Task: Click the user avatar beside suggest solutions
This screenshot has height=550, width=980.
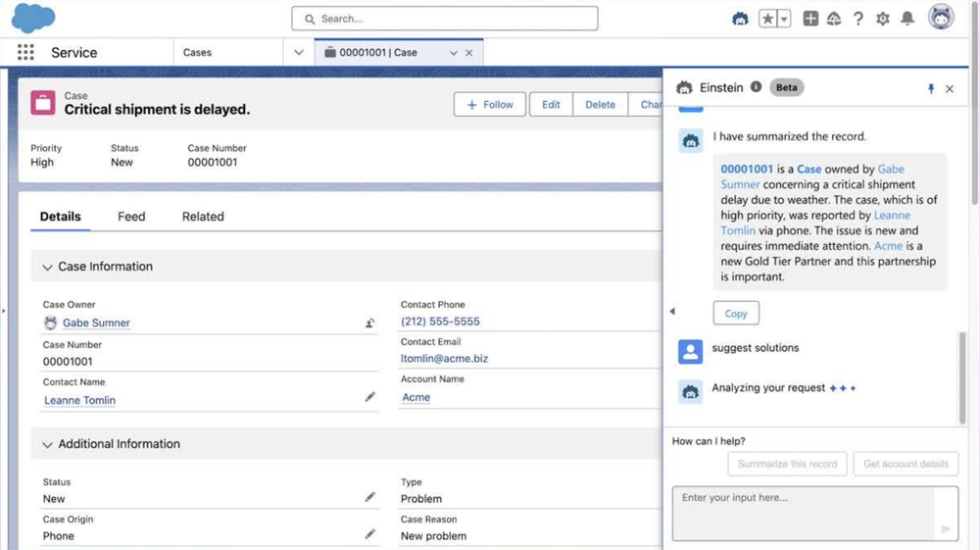Action: pyautogui.click(x=691, y=352)
